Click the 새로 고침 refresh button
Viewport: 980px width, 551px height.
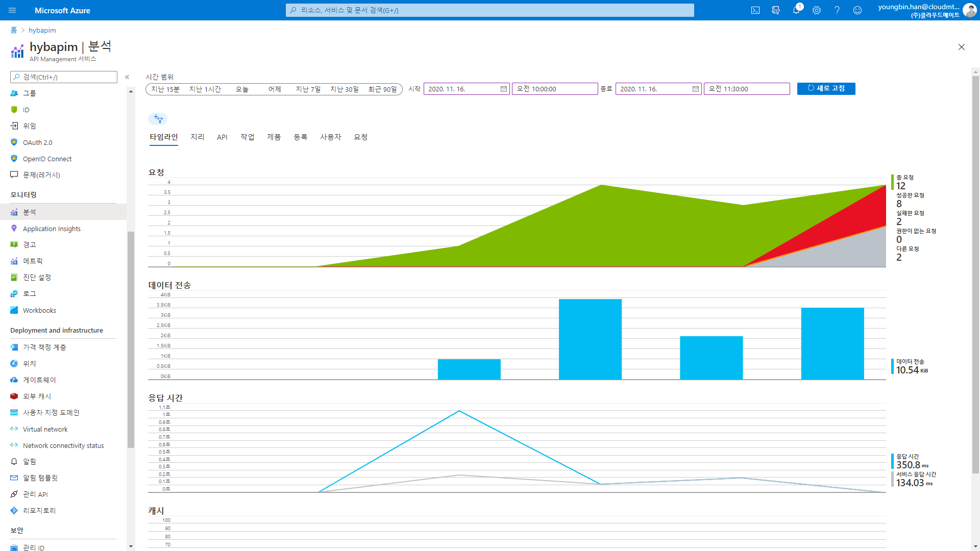click(826, 89)
